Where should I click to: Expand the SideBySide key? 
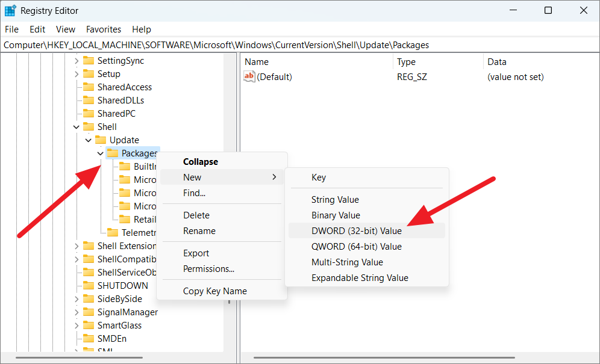(x=77, y=299)
